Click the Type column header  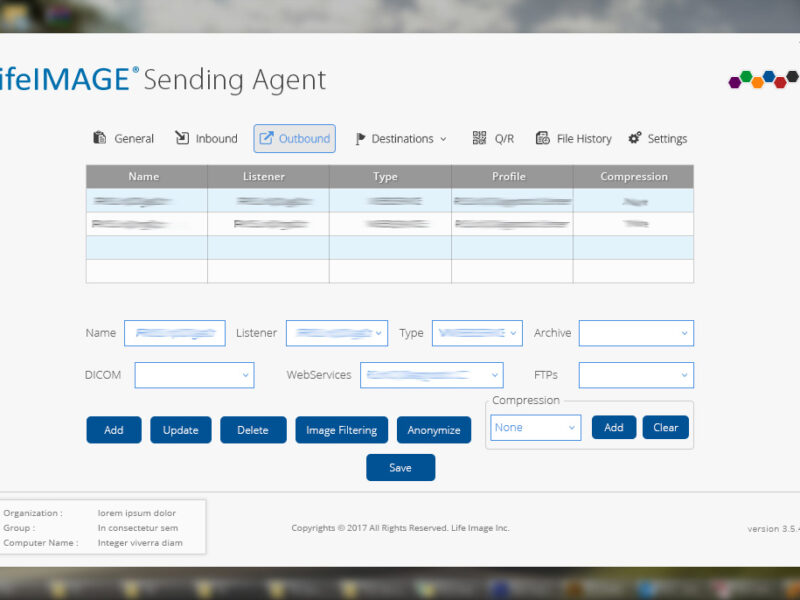tap(390, 177)
